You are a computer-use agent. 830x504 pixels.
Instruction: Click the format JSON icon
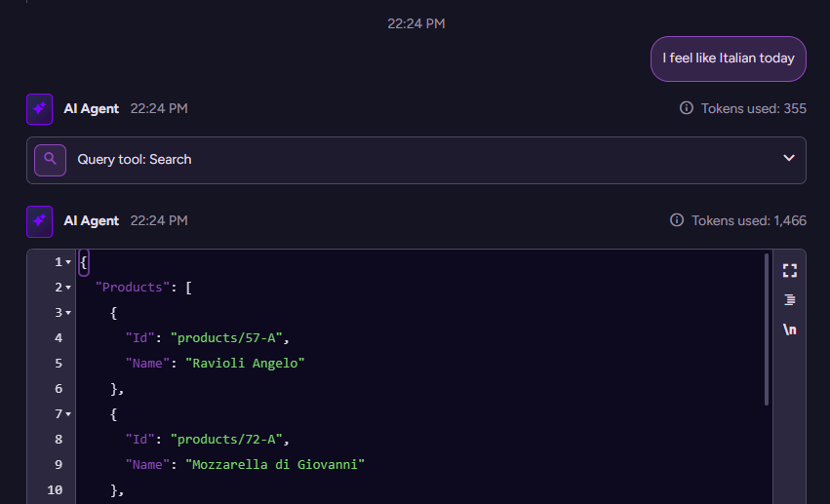pyautogui.click(x=790, y=299)
